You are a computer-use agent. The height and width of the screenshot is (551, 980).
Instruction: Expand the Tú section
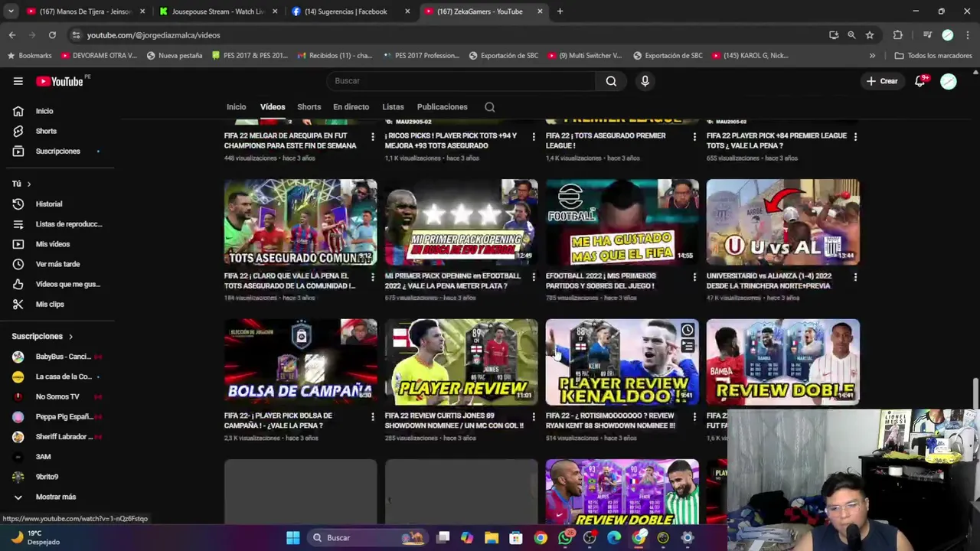(x=21, y=184)
